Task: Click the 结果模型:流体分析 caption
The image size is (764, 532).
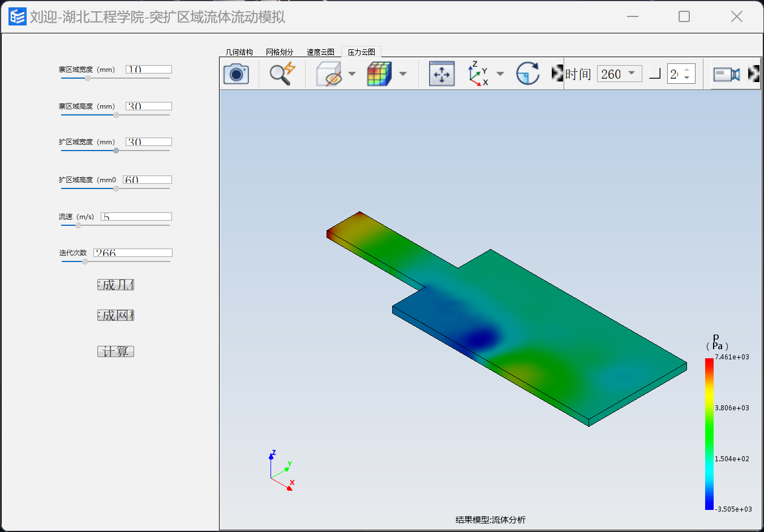Action: (491, 520)
